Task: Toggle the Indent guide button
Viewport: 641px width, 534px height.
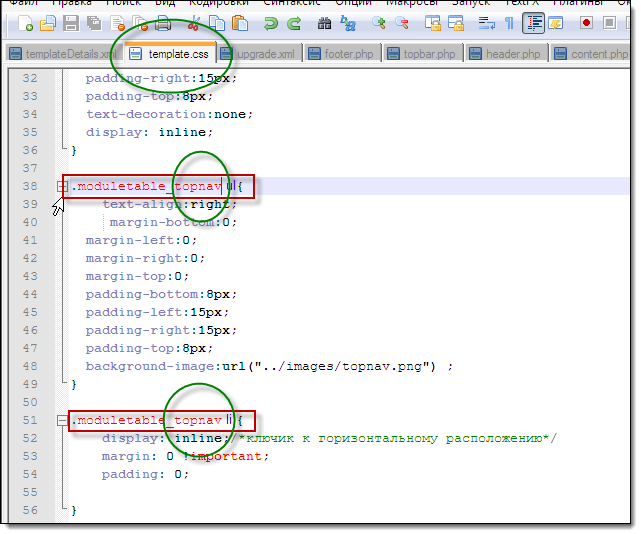Action: 533,22
